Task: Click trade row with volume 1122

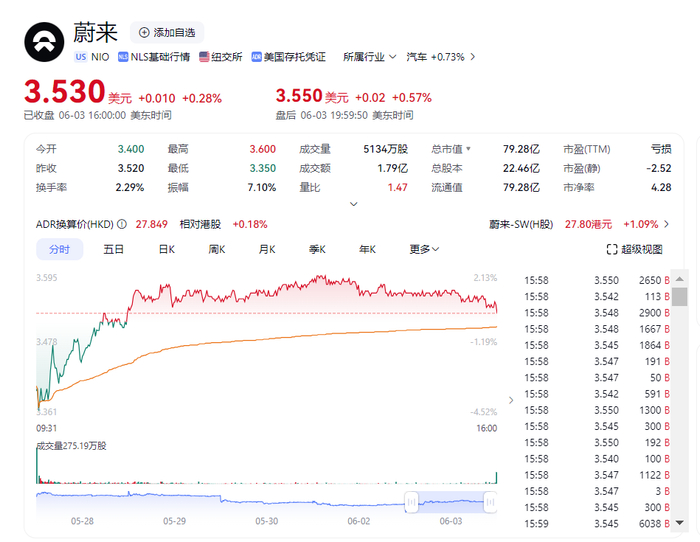Action: [597, 475]
